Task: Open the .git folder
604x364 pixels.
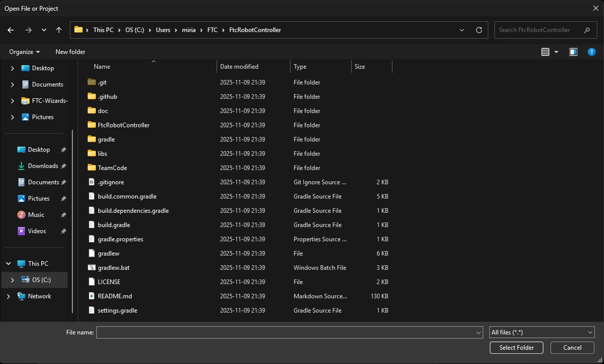Action: (103, 82)
